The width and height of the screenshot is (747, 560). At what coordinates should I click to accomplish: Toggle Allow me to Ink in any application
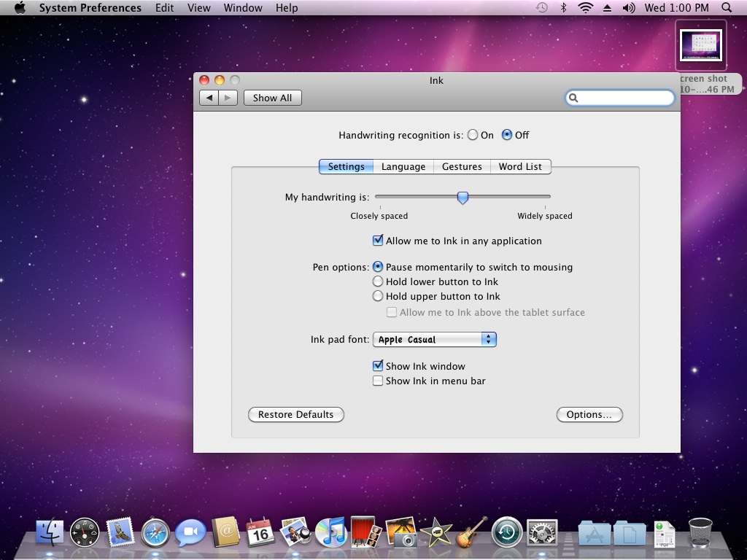point(378,241)
